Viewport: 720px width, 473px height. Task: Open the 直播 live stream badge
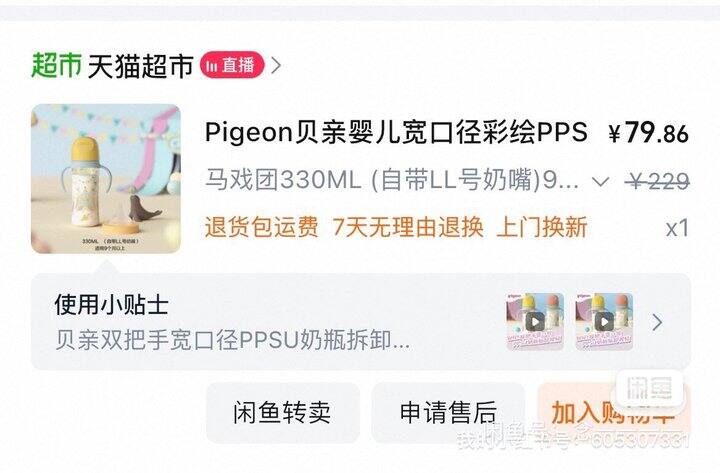point(232,65)
